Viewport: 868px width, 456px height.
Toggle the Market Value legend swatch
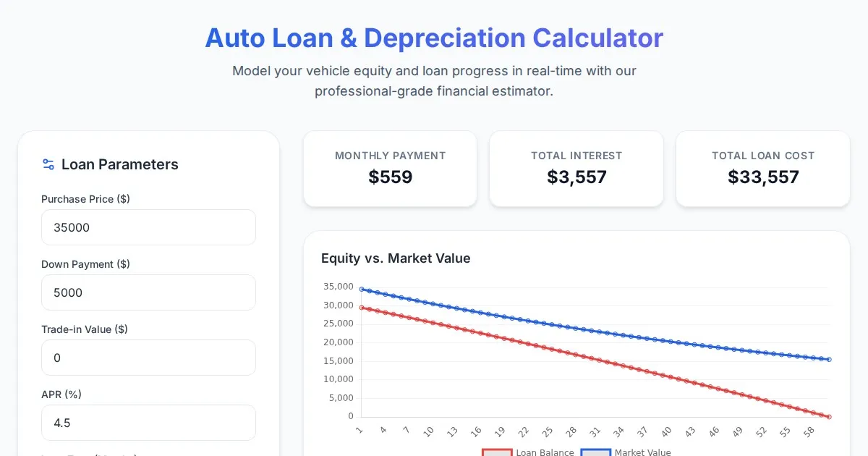[595, 452]
